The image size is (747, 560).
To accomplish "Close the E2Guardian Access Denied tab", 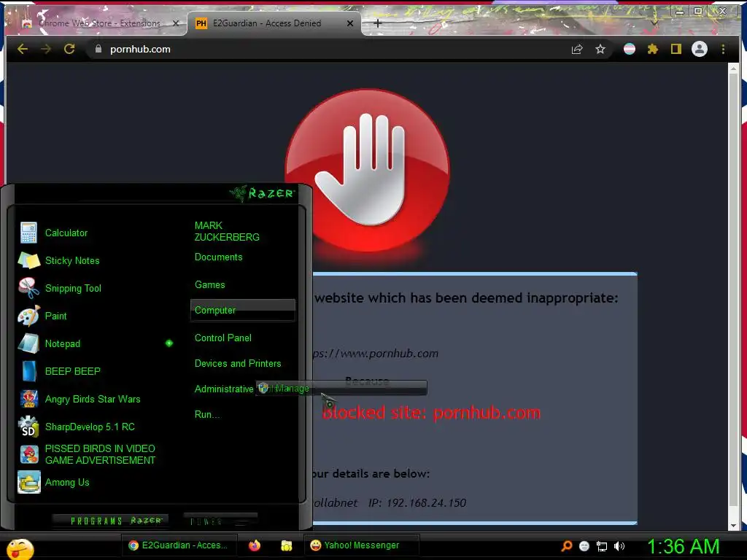I will pyautogui.click(x=350, y=23).
